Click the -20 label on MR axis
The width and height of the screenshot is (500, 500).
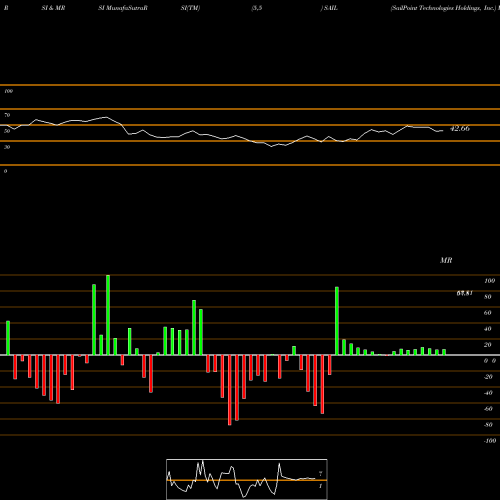(x=488, y=377)
